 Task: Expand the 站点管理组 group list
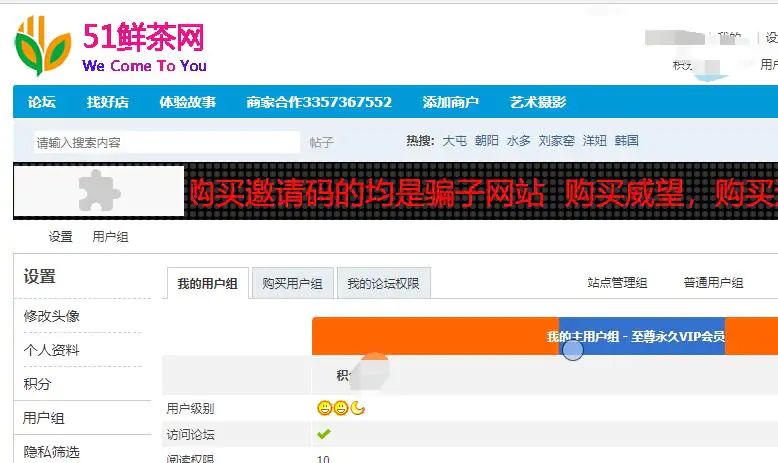click(x=617, y=283)
